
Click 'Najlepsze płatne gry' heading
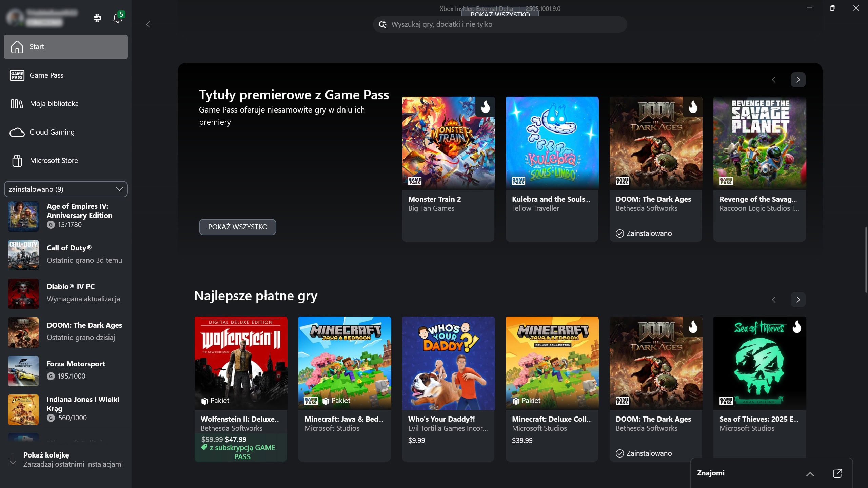(256, 296)
